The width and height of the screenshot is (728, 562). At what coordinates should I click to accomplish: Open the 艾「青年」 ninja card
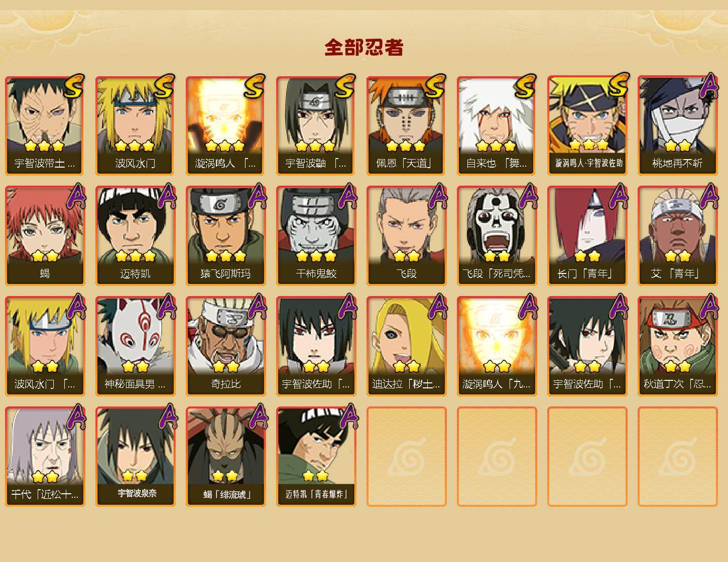[677, 236]
